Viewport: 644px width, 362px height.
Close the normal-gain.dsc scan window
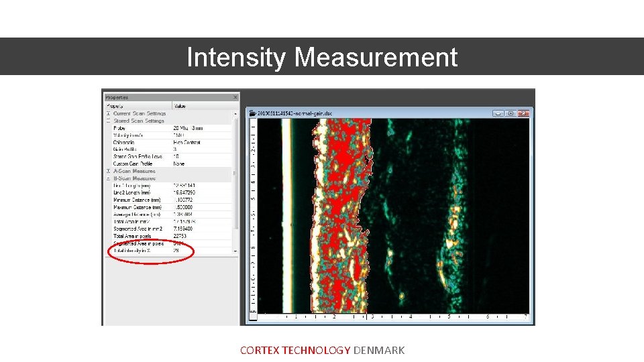(x=523, y=113)
